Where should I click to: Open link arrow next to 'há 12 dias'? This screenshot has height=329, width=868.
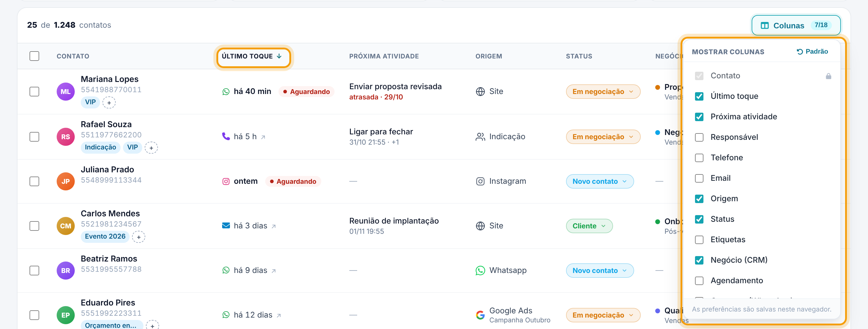(279, 315)
